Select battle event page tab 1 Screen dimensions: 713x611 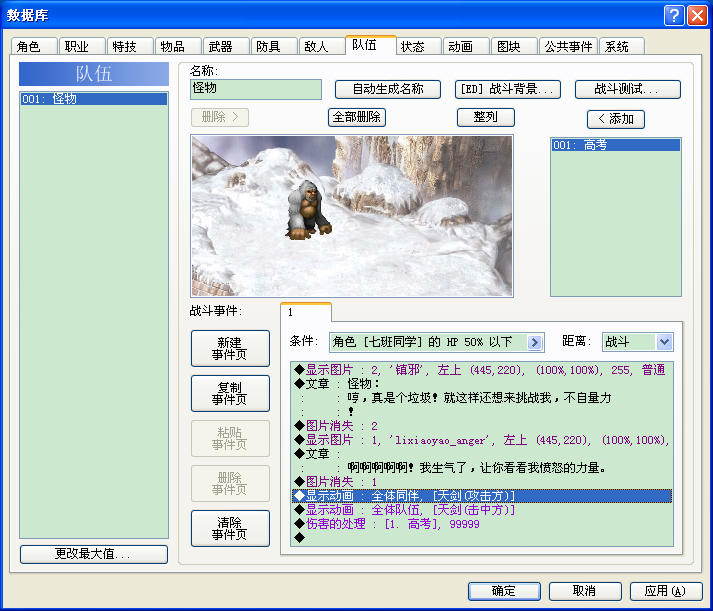306,312
